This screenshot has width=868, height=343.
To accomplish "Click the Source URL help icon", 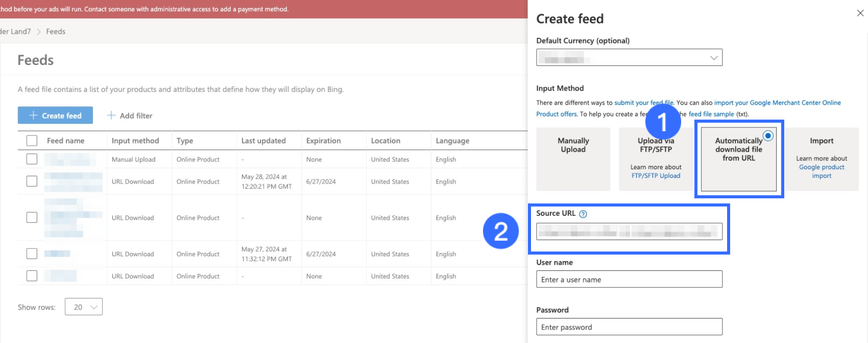I will pyautogui.click(x=583, y=214).
